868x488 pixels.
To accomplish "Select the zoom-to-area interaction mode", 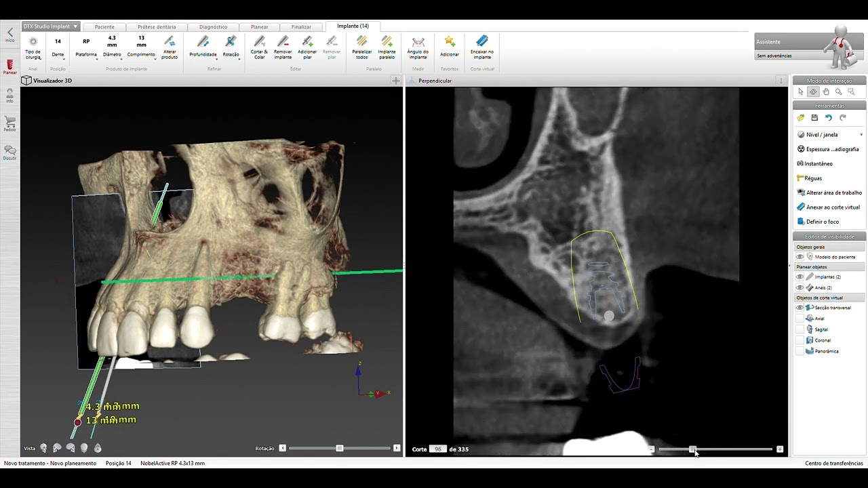I will point(851,91).
